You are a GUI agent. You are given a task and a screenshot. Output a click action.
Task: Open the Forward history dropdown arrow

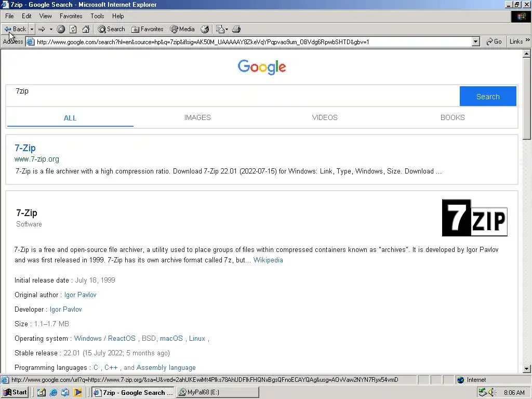coord(51,29)
